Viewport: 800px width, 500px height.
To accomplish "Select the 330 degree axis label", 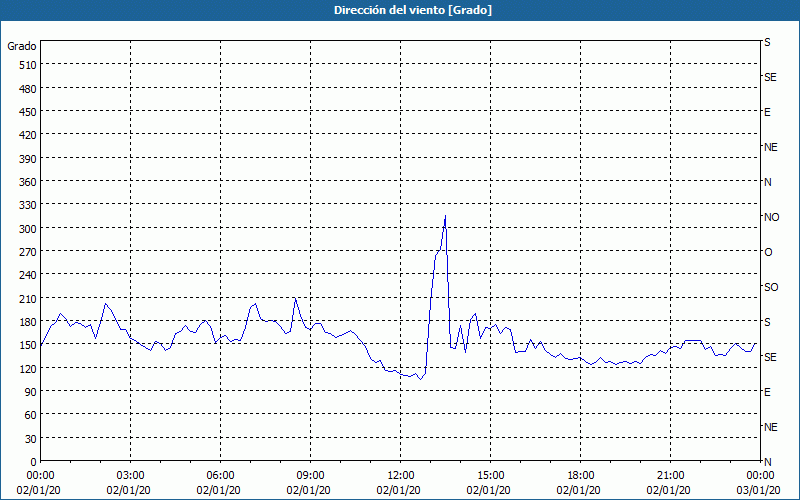I will (28, 205).
